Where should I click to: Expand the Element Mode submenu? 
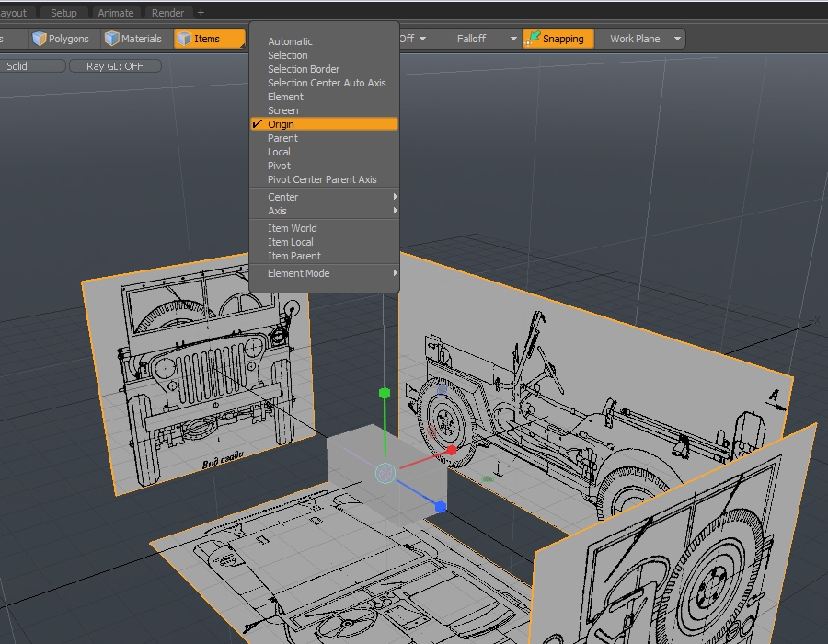point(324,273)
